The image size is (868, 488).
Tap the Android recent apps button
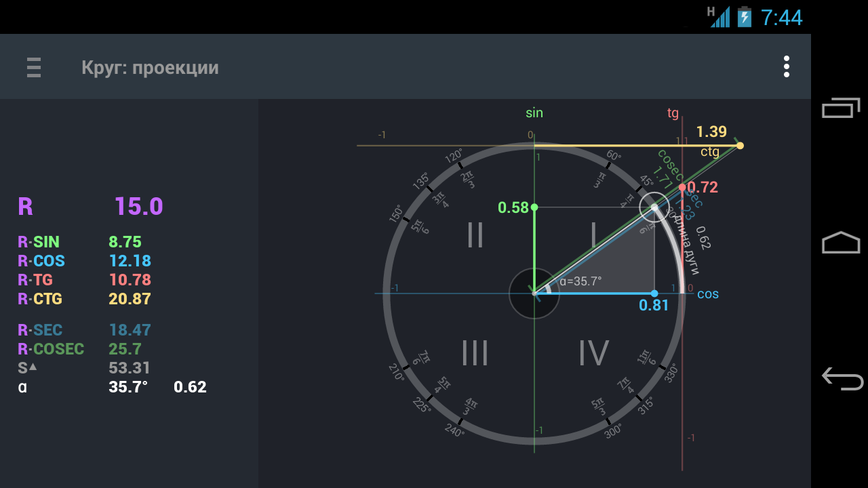(x=841, y=108)
